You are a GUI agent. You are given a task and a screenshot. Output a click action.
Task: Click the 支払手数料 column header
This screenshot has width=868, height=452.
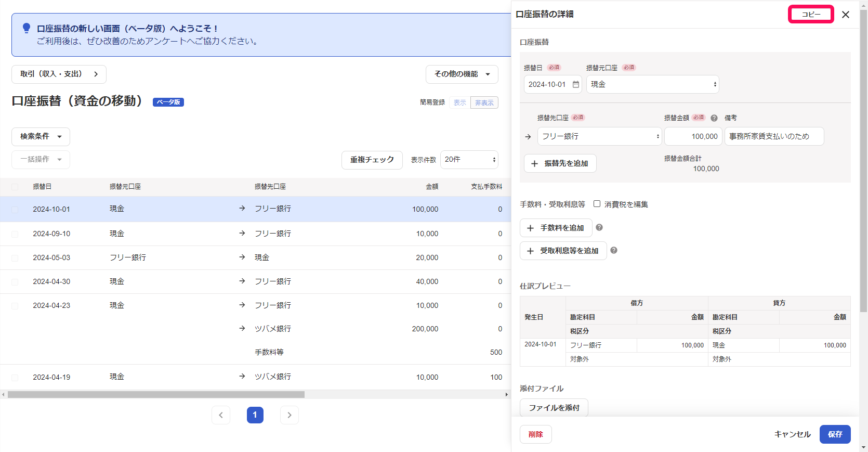point(486,187)
